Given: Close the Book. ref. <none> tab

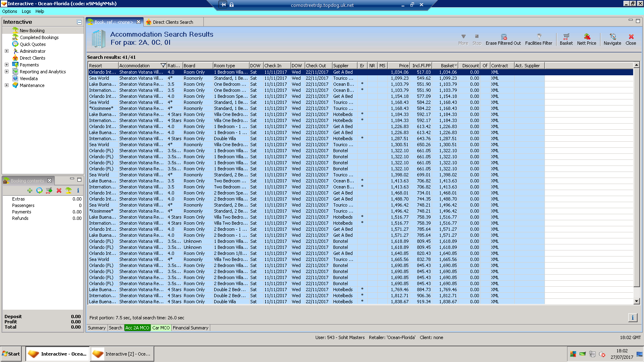Looking at the screenshot, I should click(x=139, y=22).
